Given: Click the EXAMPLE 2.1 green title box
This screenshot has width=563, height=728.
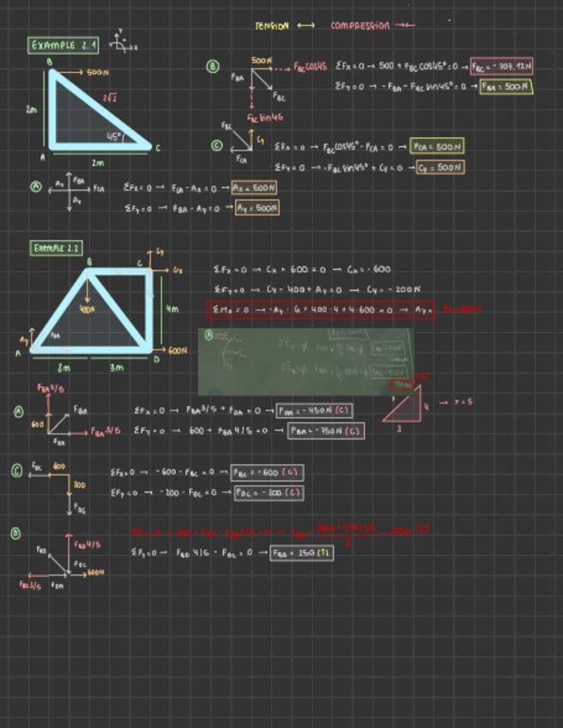Looking at the screenshot, I should pyautogui.click(x=64, y=45).
